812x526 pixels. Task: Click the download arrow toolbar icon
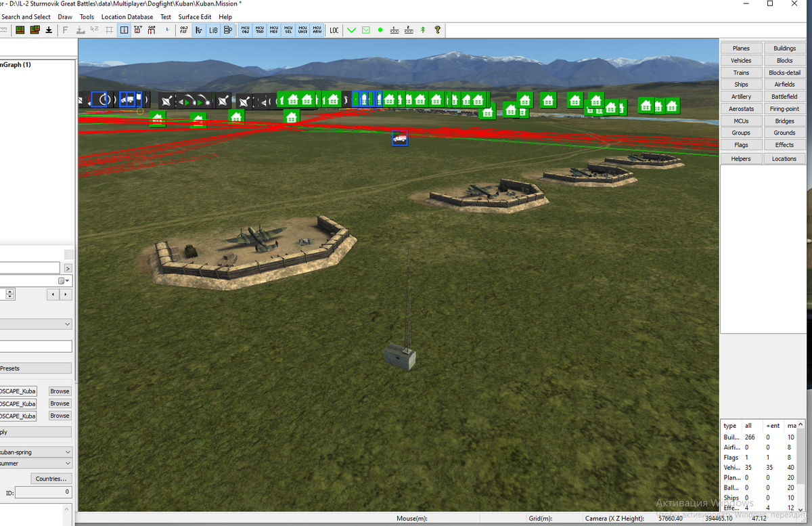pos(49,30)
